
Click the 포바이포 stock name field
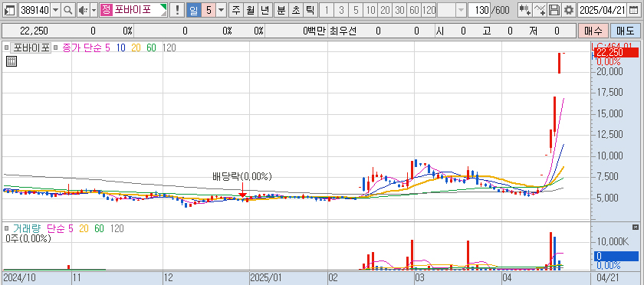[x=133, y=10]
